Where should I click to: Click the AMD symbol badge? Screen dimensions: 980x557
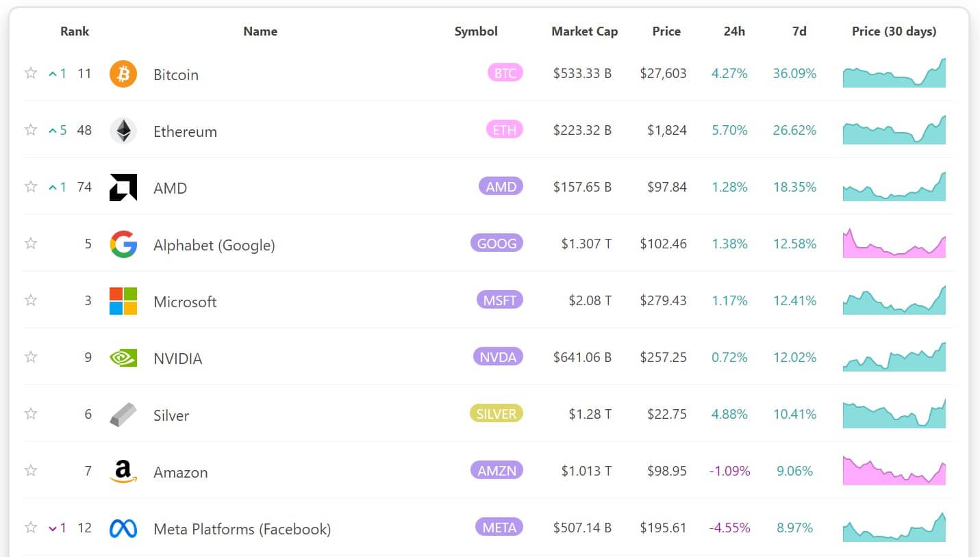pyautogui.click(x=501, y=186)
